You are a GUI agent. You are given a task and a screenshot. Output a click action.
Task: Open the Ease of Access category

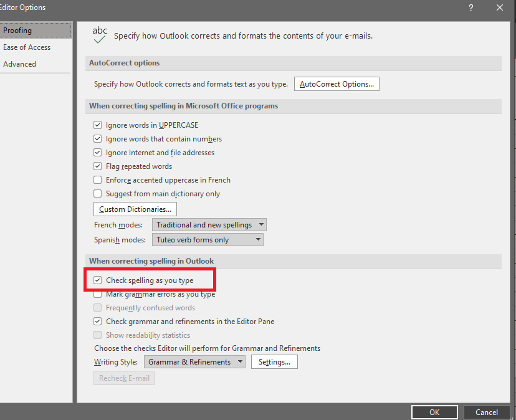(36, 47)
